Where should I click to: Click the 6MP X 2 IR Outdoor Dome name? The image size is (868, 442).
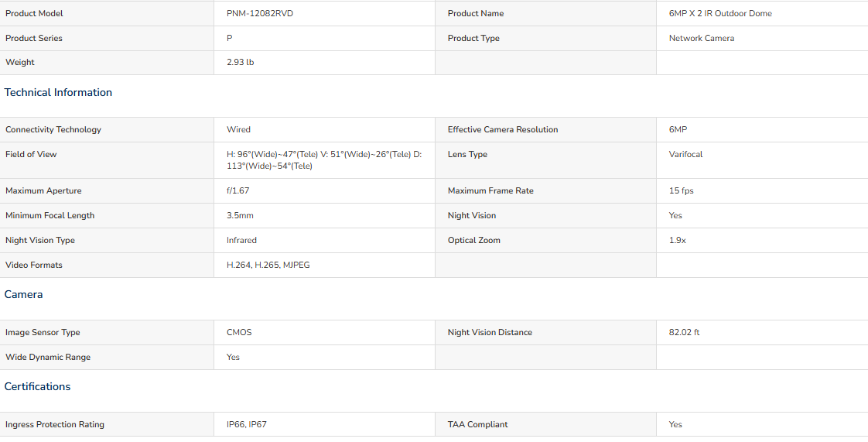(x=720, y=13)
